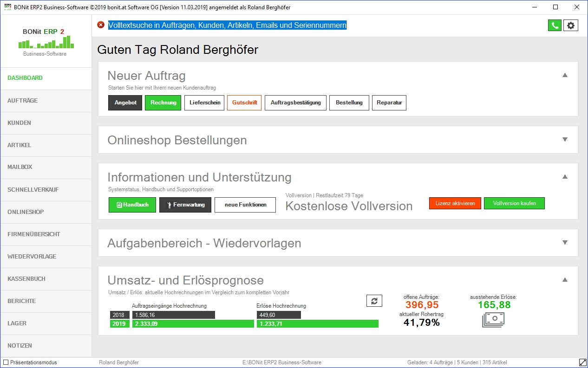
Task: Open the Handbuch
Action: 132,205
